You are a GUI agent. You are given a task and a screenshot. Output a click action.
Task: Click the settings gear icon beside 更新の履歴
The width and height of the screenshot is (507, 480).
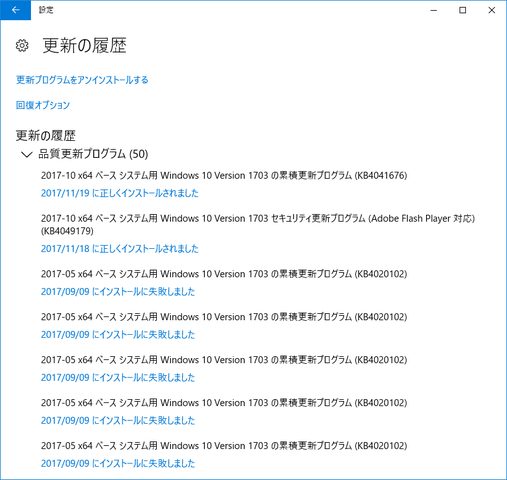[22, 45]
